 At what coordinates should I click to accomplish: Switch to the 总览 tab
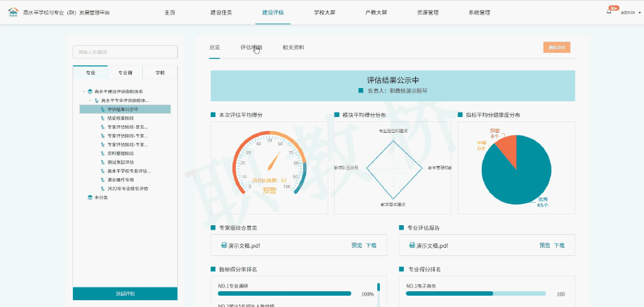coord(214,48)
